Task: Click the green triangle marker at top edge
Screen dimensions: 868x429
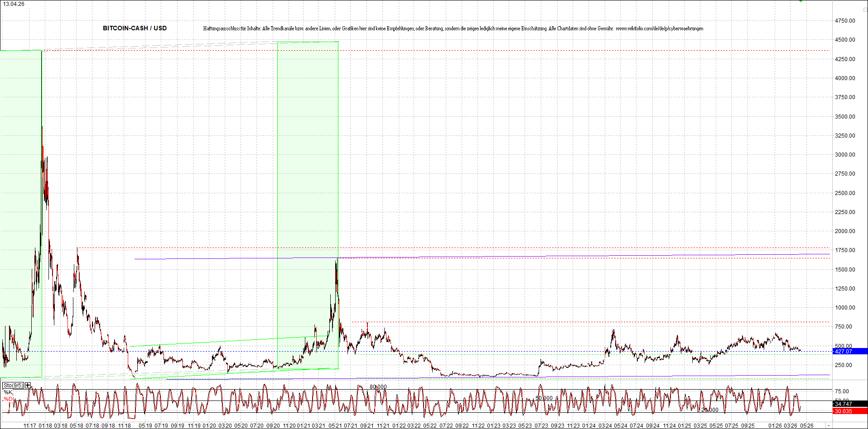Action: 800,1
